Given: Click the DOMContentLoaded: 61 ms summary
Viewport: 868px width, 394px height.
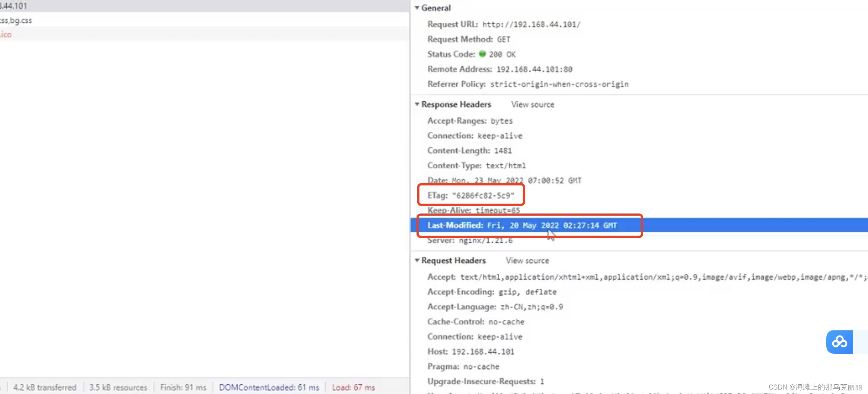Looking at the screenshot, I should coord(269,387).
